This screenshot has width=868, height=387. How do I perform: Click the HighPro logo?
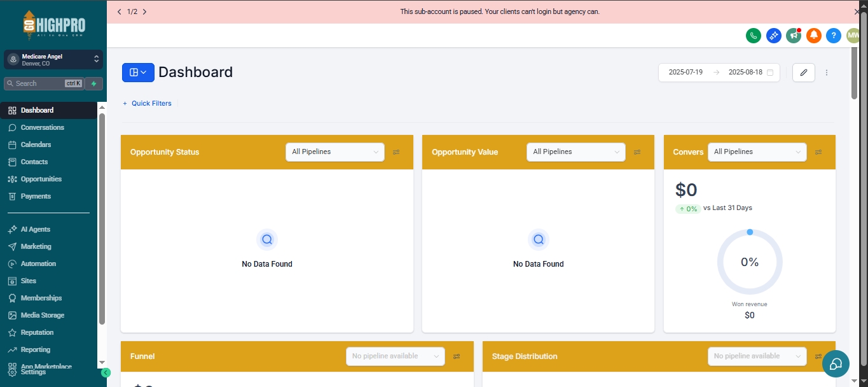tap(53, 25)
